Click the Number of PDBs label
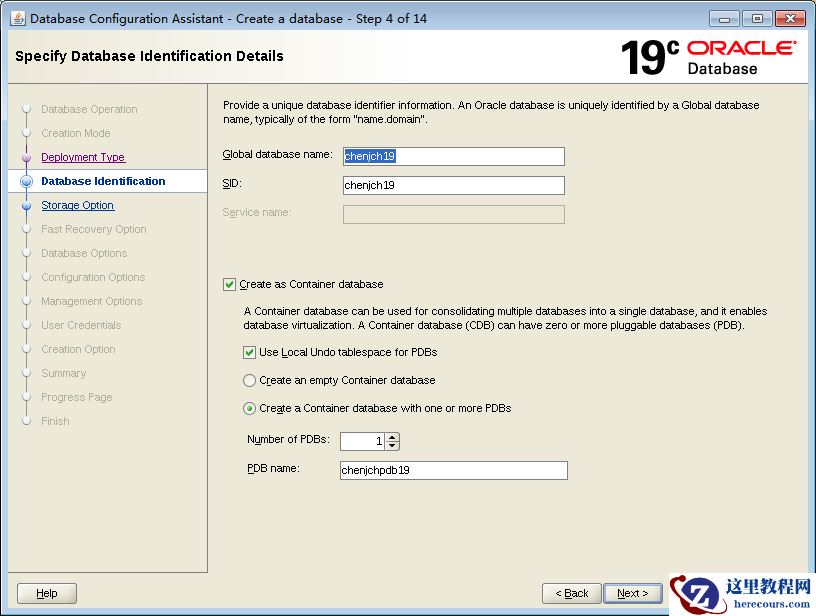The height and width of the screenshot is (616, 816). tap(288, 439)
